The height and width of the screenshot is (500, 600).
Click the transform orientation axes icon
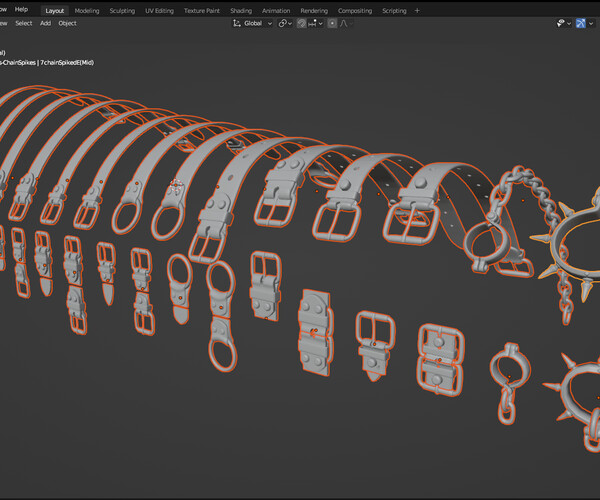(236, 23)
